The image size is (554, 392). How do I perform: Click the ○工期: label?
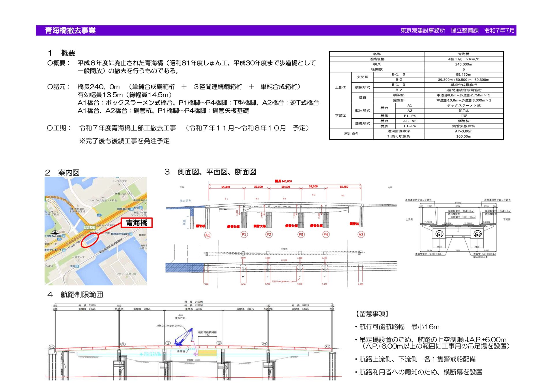[59, 128]
